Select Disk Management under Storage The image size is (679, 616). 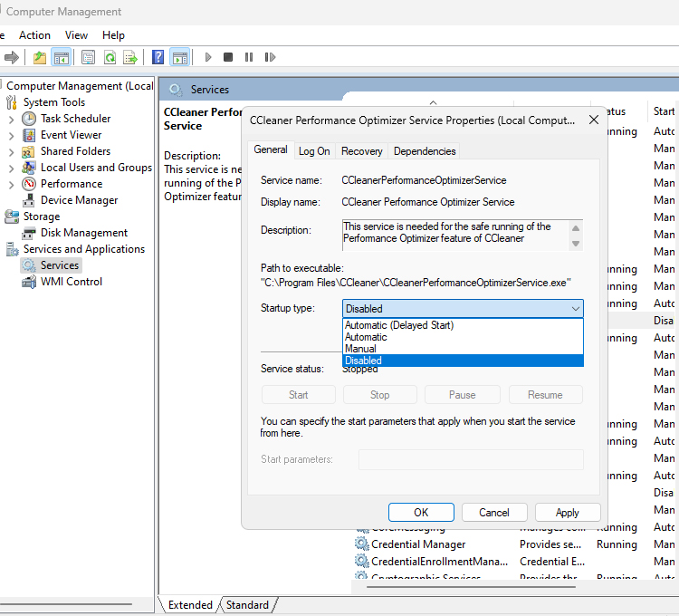[x=83, y=233]
